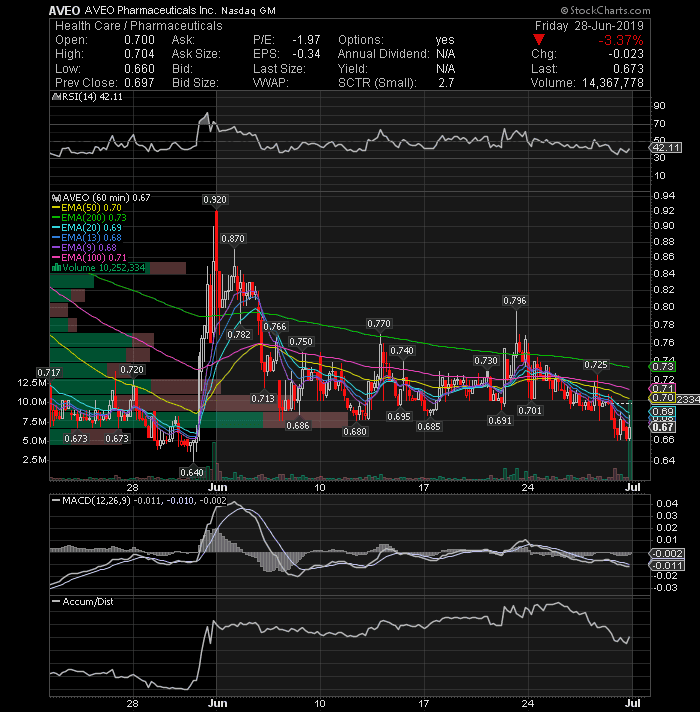Click the 0.701 low price label
Viewport: 700px width, 712px height.
tap(530, 411)
